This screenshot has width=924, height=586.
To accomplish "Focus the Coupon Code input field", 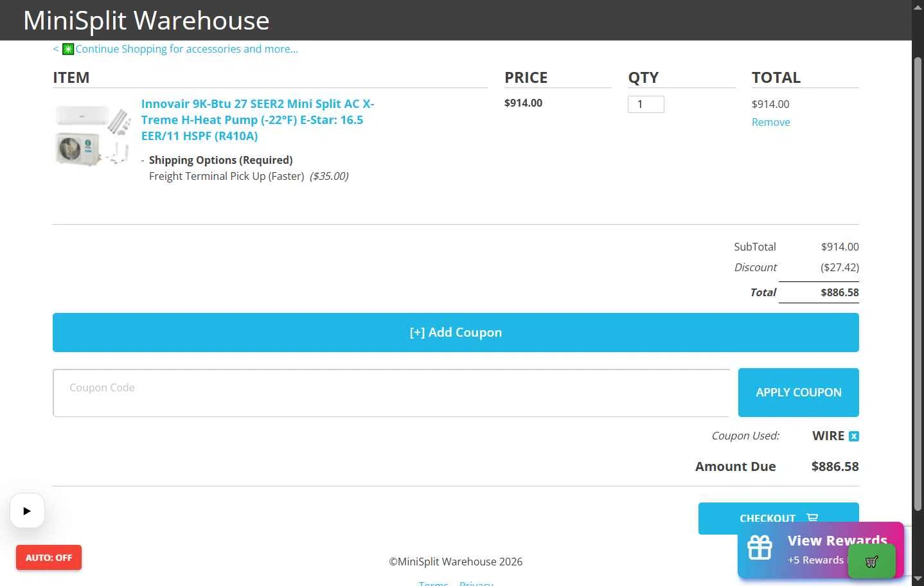I will (391, 393).
